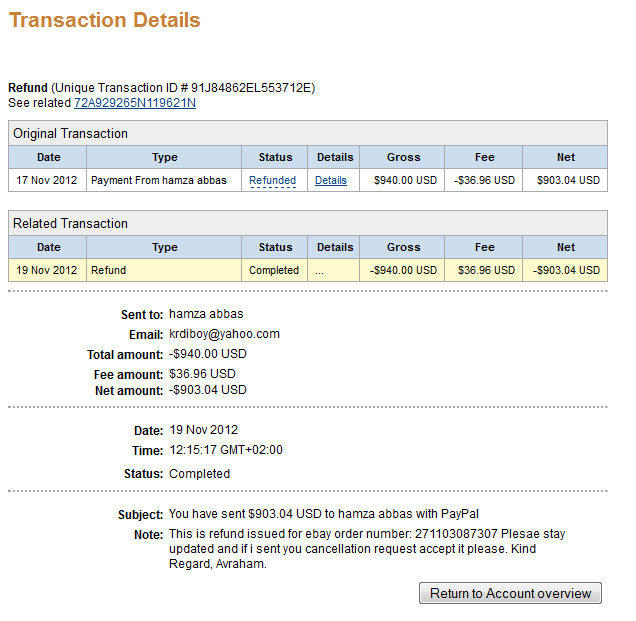Open related transaction ID 72A929265N119621N link
The width and height of the screenshot is (636, 621).
point(134,103)
